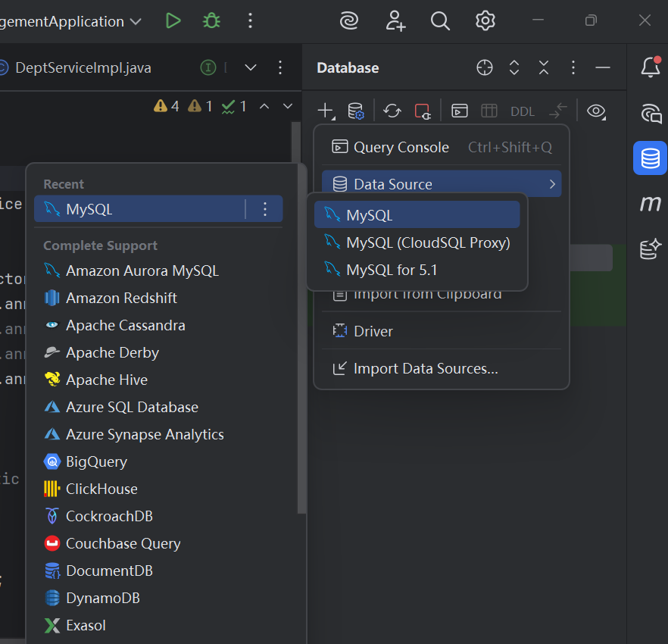Click the 1 typo check indicator
This screenshot has height=644, width=668.
(x=234, y=106)
